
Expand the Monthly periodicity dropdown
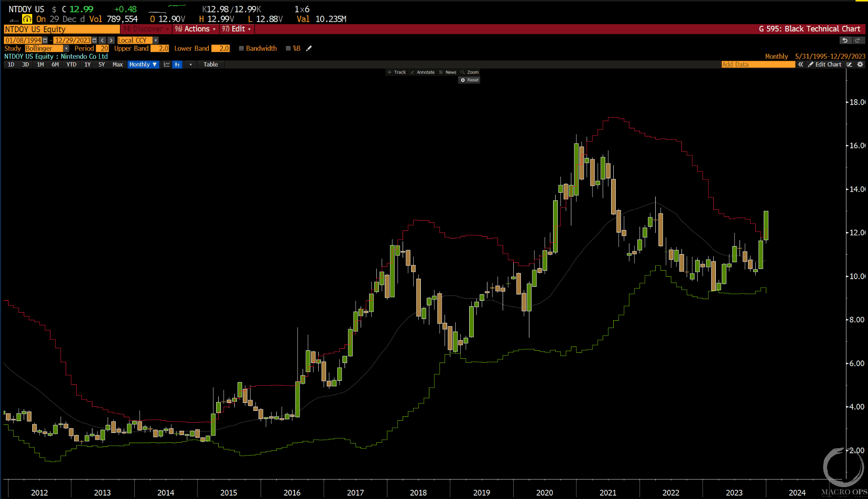pyautogui.click(x=143, y=64)
